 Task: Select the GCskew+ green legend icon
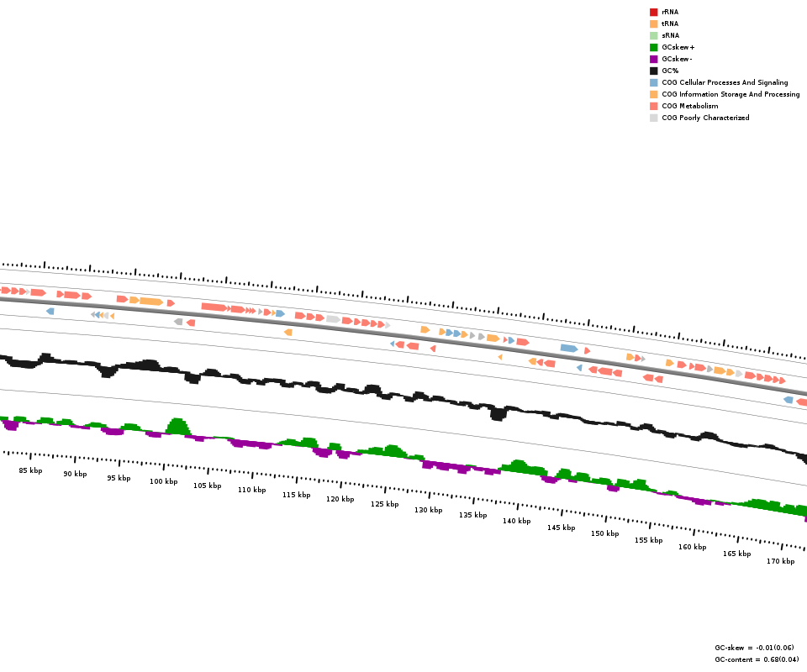tap(653, 47)
